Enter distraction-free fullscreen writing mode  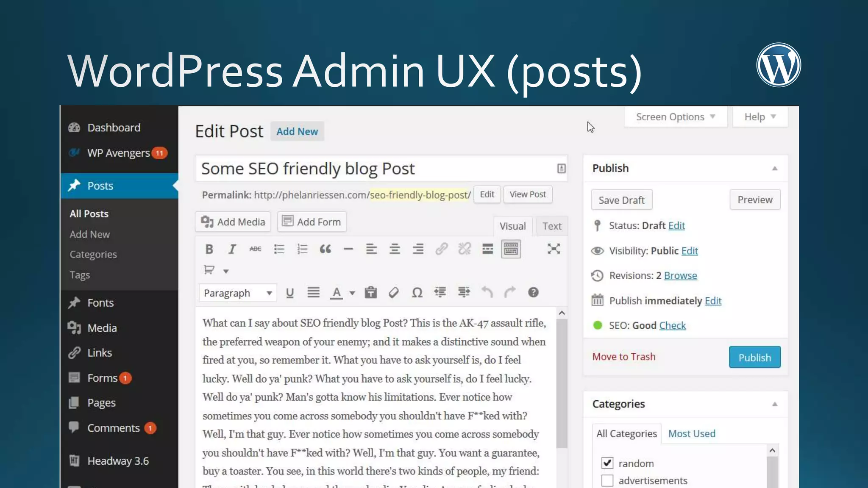point(553,249)
